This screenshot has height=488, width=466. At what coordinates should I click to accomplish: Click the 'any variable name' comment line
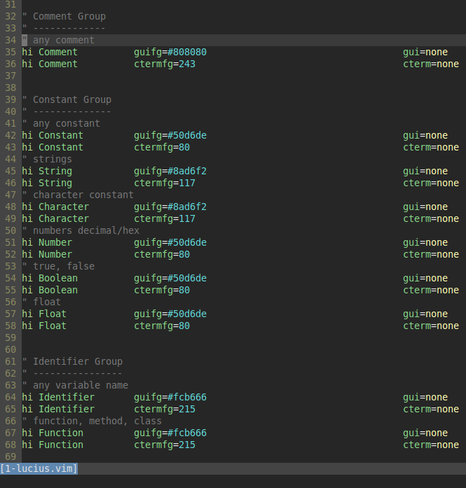point(75,385)
